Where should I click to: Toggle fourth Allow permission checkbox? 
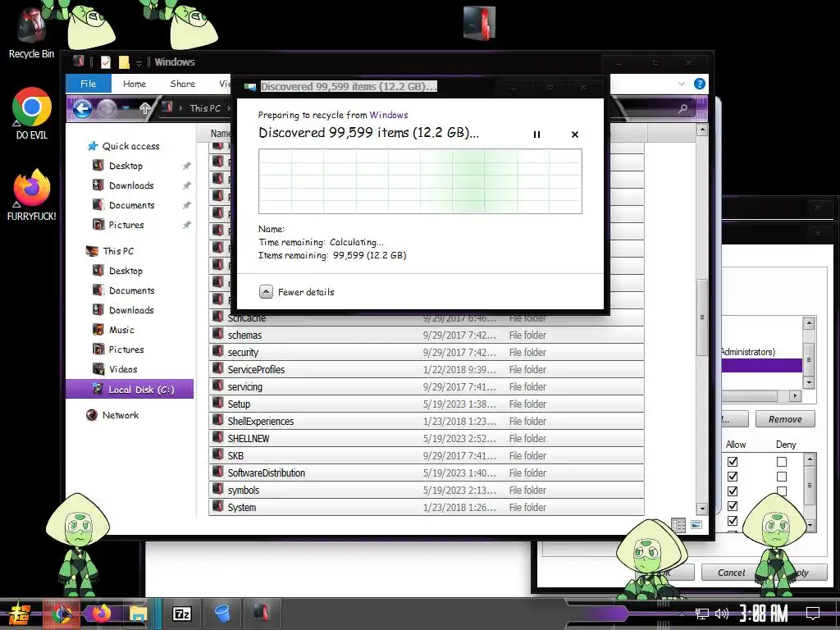point(733,506)
